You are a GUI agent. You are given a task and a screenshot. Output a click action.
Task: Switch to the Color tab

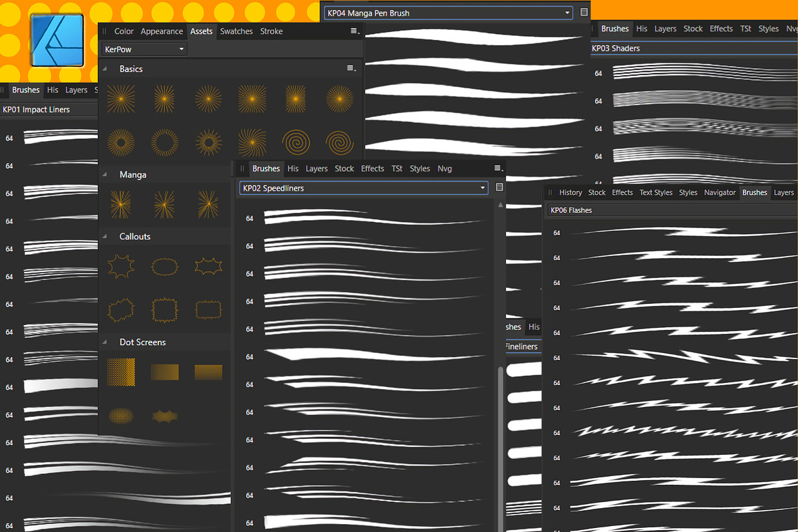[124, 31]
